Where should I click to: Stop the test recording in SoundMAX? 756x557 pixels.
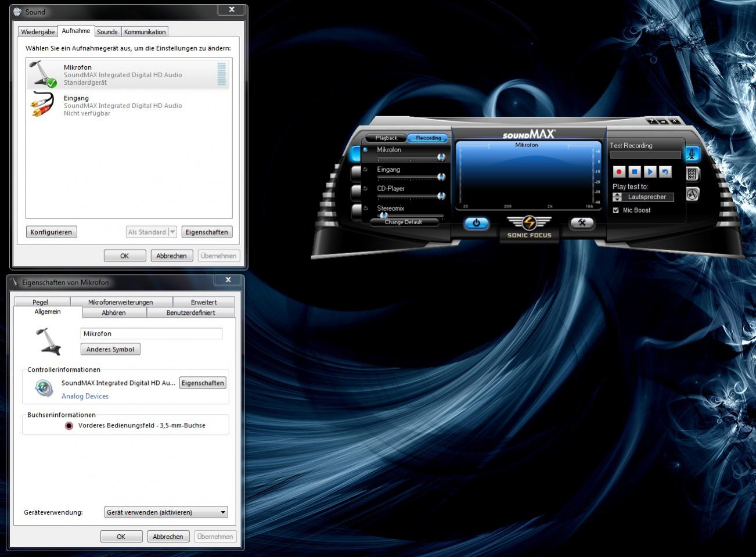(x=635, y=172)
